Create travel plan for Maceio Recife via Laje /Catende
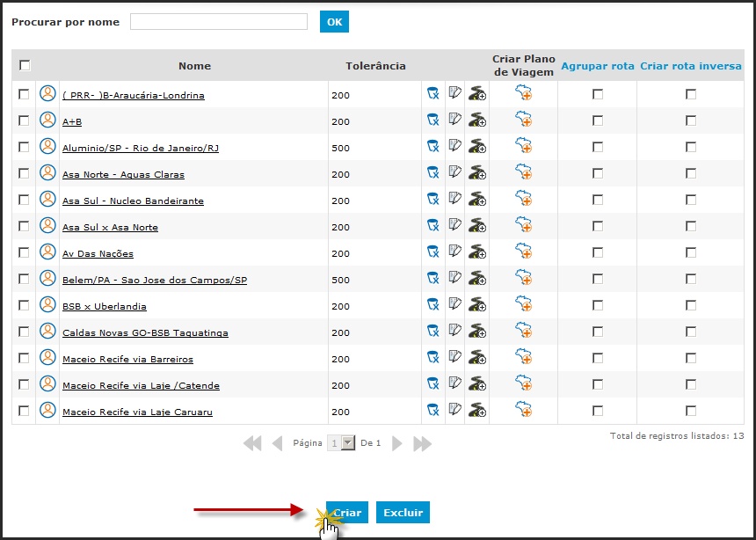 (x=523, y=383)
